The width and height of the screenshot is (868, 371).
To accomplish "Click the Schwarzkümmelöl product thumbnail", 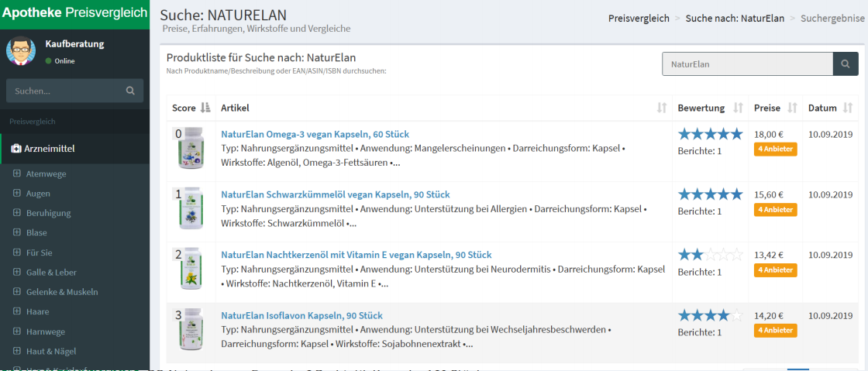I will [191, 208].
